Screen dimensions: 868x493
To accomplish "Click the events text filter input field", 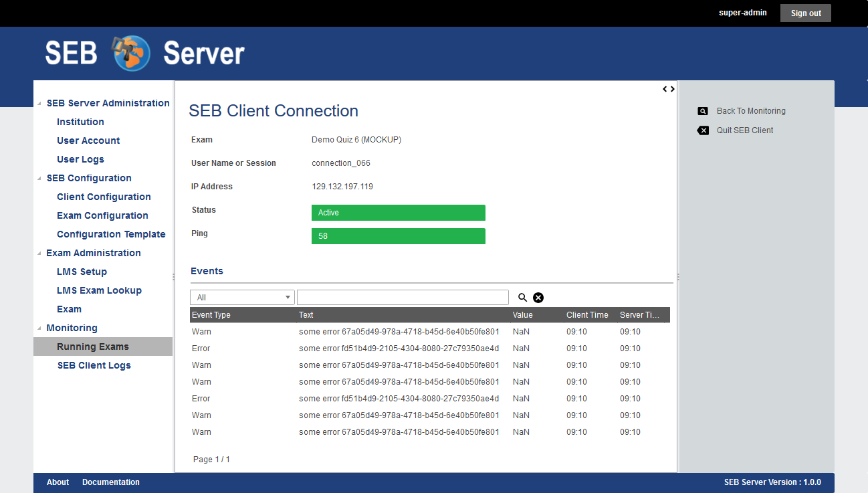I will [x=403, y=298].
